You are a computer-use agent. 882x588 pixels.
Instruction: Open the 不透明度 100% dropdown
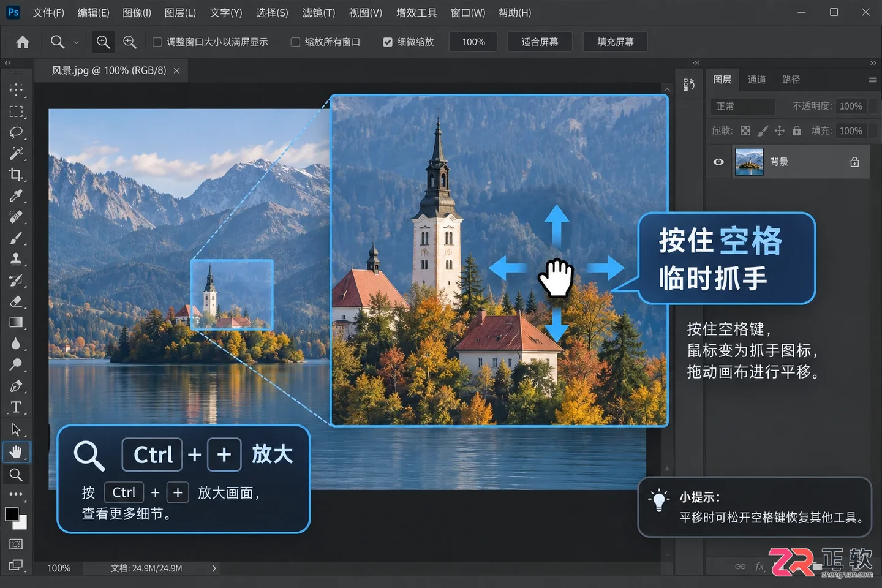(851, 106)
